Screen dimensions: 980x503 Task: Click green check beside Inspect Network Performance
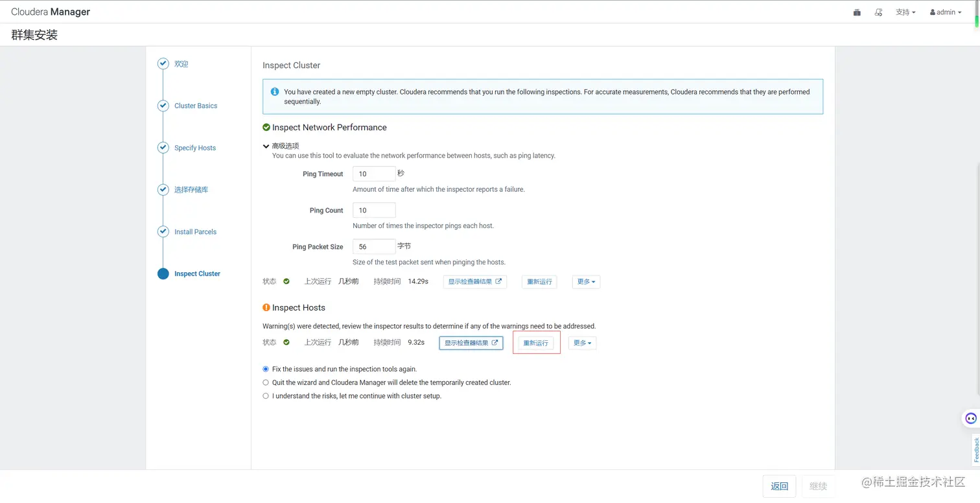pyautogui.click(x=266, y=127)
